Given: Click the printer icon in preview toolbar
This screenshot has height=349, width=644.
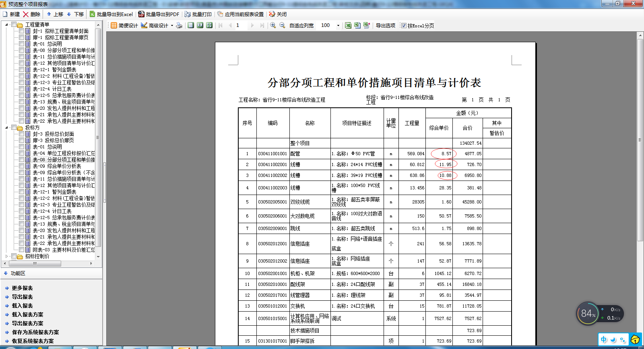Looking at the screenshot, I should (x=179, y=25).
